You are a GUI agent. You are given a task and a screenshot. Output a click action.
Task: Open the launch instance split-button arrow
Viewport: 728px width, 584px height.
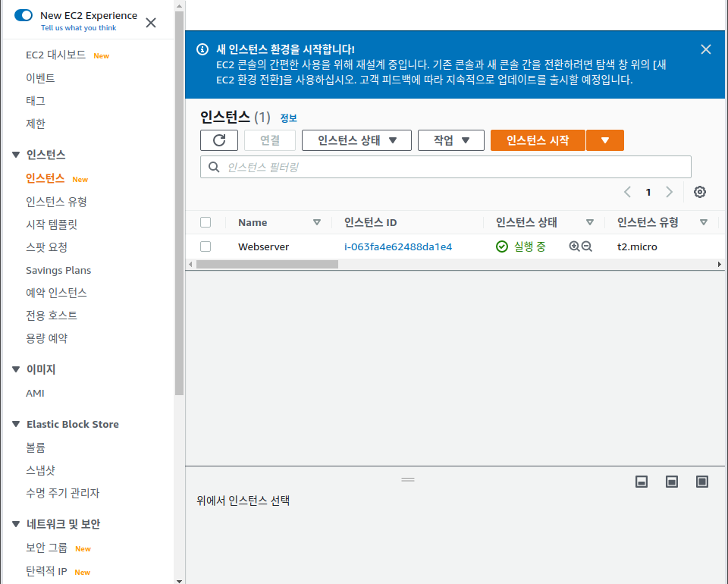[x=605, y=140]
